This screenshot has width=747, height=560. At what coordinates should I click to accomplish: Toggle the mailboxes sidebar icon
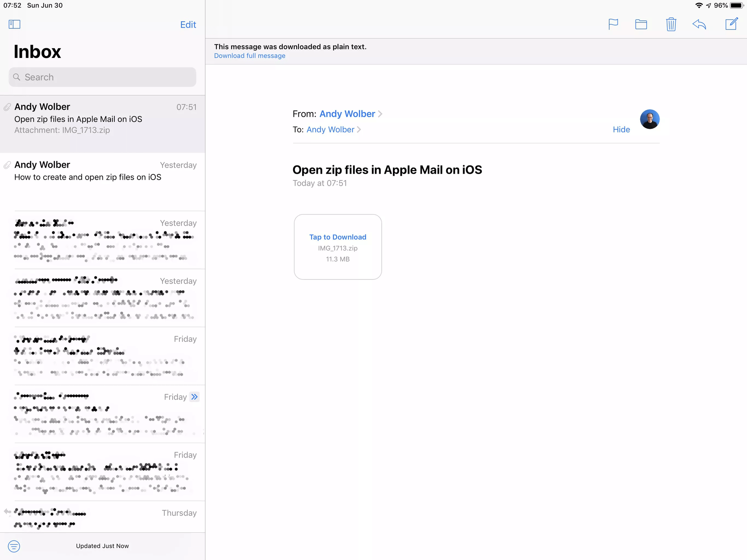14,24
